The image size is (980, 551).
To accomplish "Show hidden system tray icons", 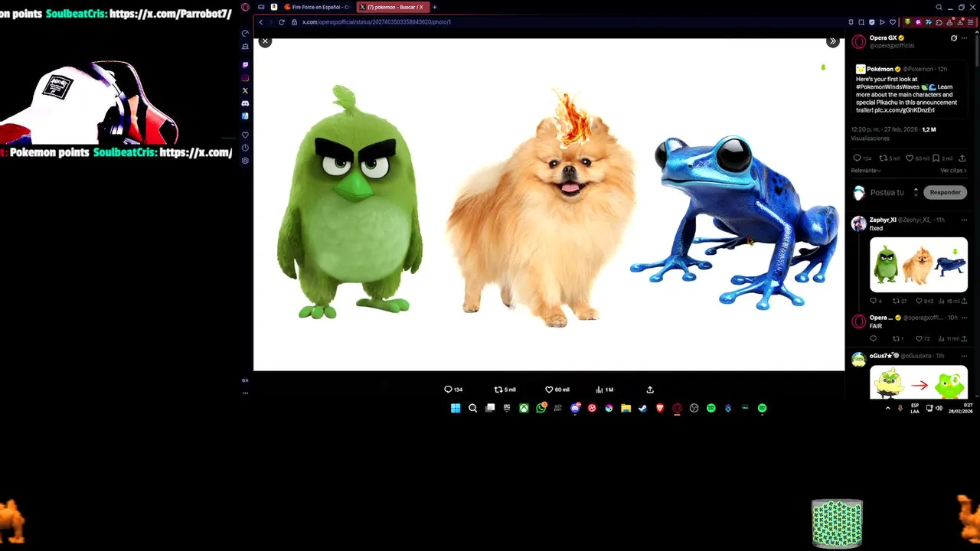I will tap(888, 409).
